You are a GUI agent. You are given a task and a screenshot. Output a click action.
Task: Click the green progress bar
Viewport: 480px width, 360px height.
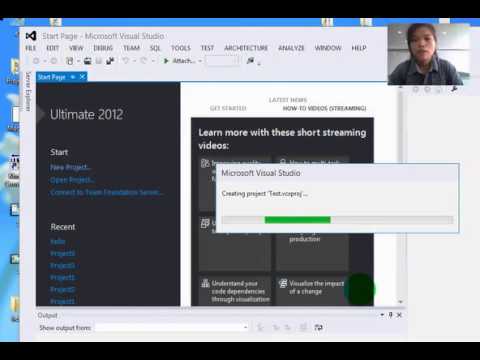pos(297,220)
